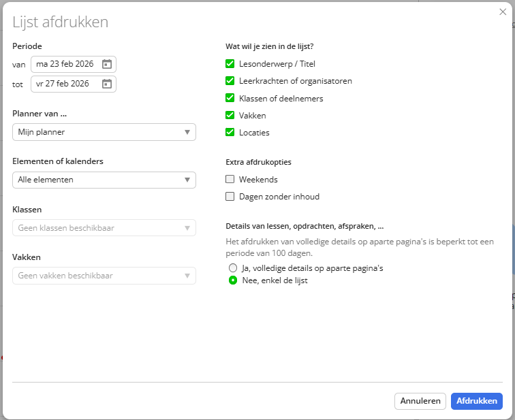The image size is (515, 420).
Task: Enable the 'Weekends' print option
Action: click(x=230, y=180)
